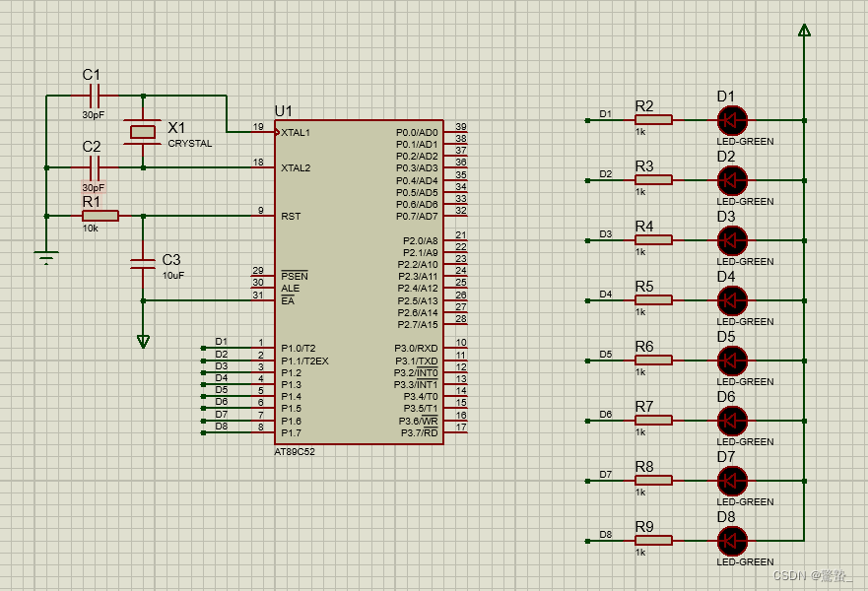The height and width of the screenshot is (591, 868).
Task: Click the upward power arrow above the LEDs
Action: (804, 31)
